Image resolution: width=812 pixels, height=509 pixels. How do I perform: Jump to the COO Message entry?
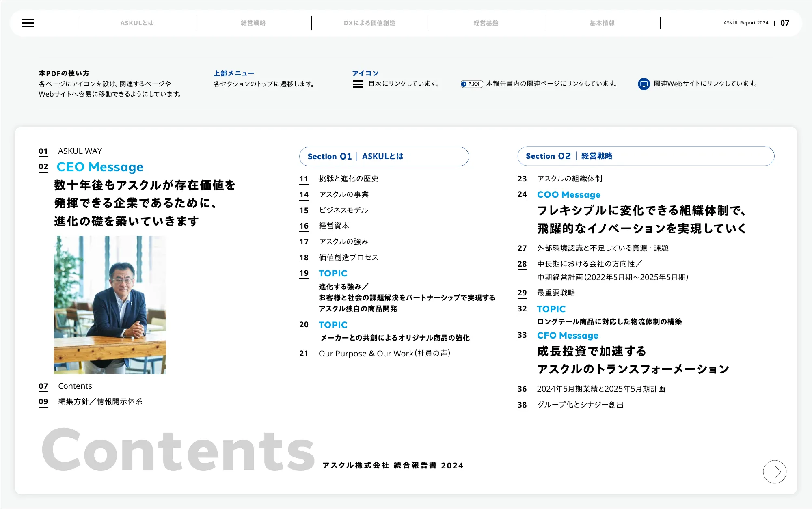pos(568,195)
